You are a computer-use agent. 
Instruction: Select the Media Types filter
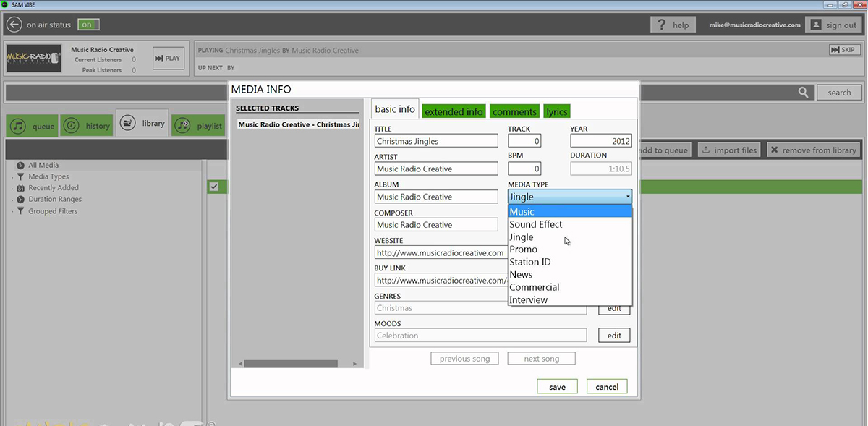click(48, 176)
